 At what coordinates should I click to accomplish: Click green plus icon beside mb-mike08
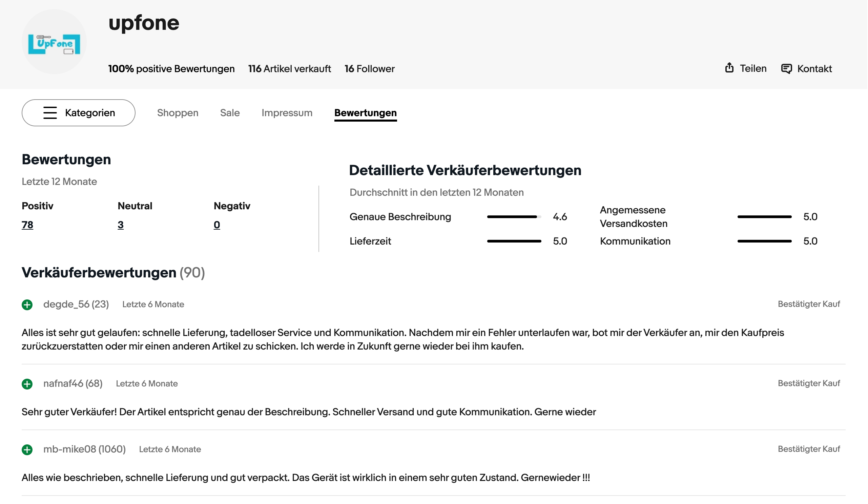tap(27, 450)
